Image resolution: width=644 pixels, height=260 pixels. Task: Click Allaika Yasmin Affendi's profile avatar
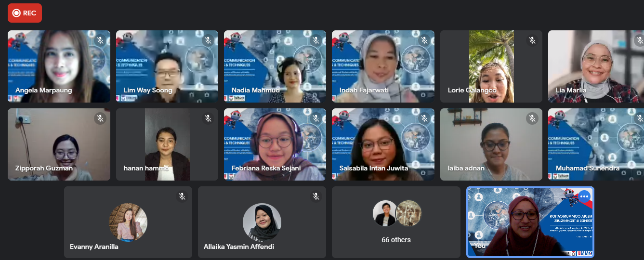click(262, 222)
